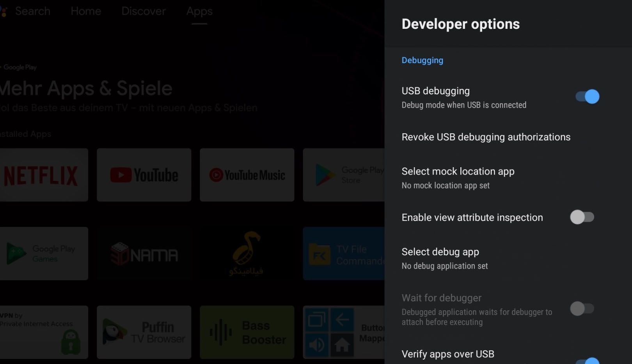
Task: Revoke USB debugging authorizations
Action: click(x=486, y=137)
